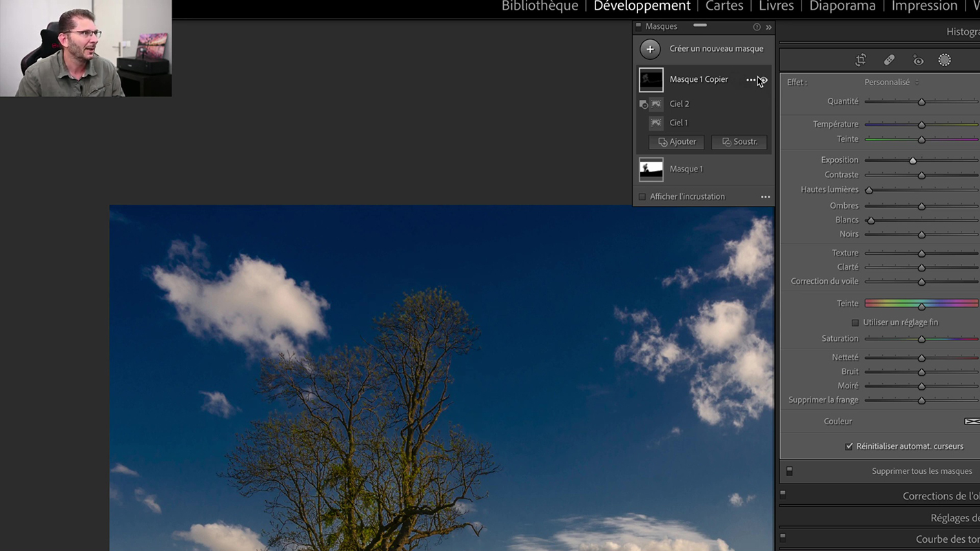Image resolution: width=980 pixels, height=551 pixels.
Task: Check Utiliser un réglage fin
Action: click(855, 322)
